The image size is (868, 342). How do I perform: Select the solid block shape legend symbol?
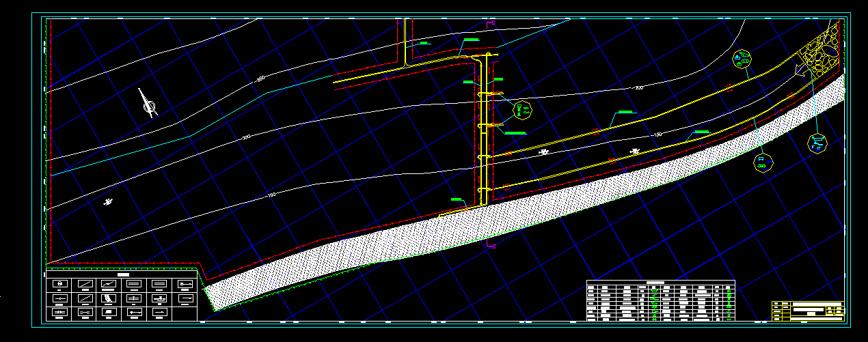pos(109,312)
